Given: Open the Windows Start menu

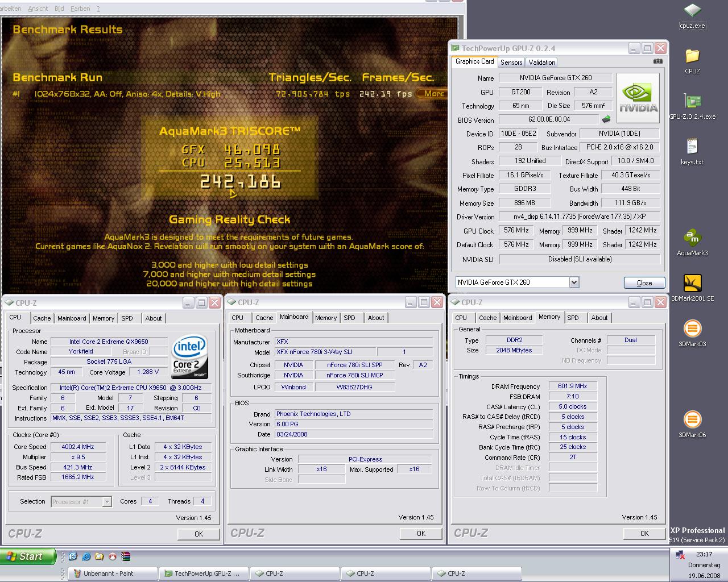Looking at the screenshot, I should point(27,556).
